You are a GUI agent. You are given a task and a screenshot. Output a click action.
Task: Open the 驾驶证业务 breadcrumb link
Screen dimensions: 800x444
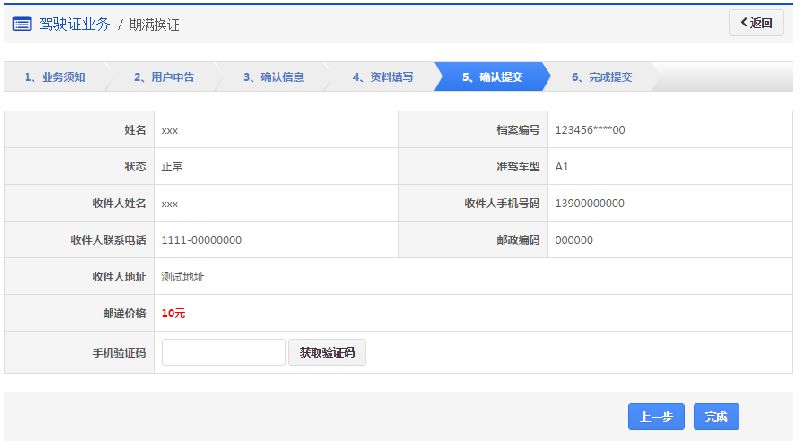(75, 24)
